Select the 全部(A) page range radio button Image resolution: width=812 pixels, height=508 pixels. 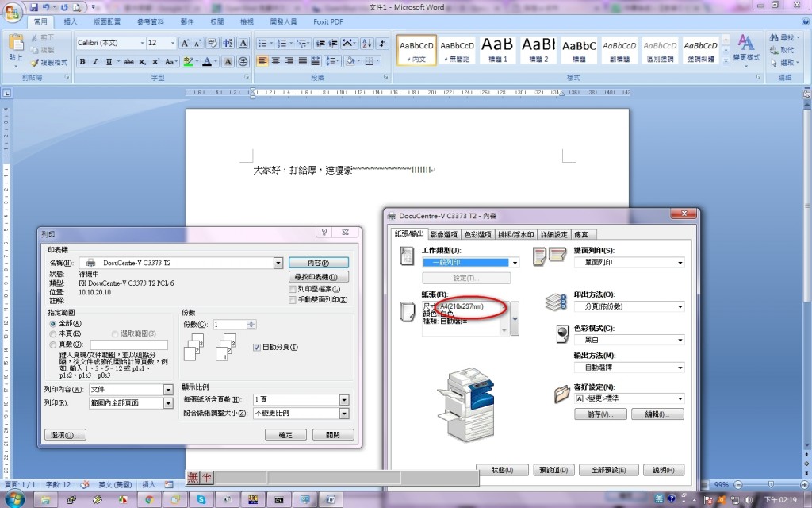click(x=53, y=324)
